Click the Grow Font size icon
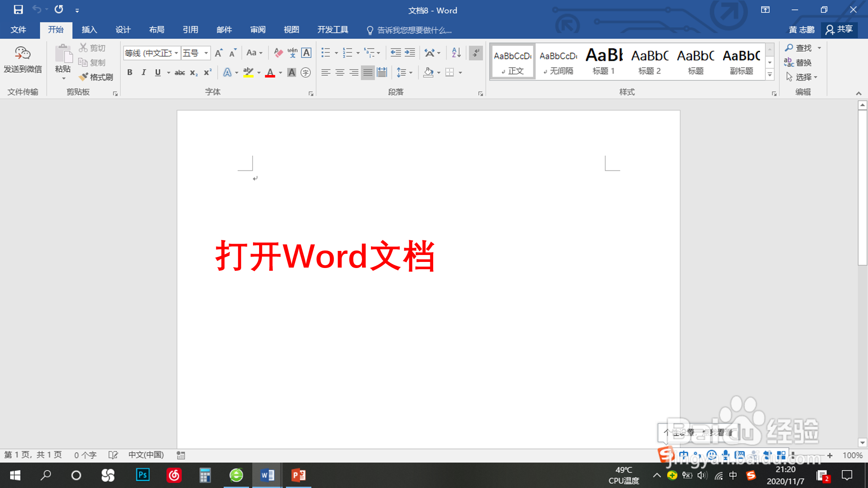The height and width of the screenshot is (488, 868). pyautogui.click(x=218, y=53)
